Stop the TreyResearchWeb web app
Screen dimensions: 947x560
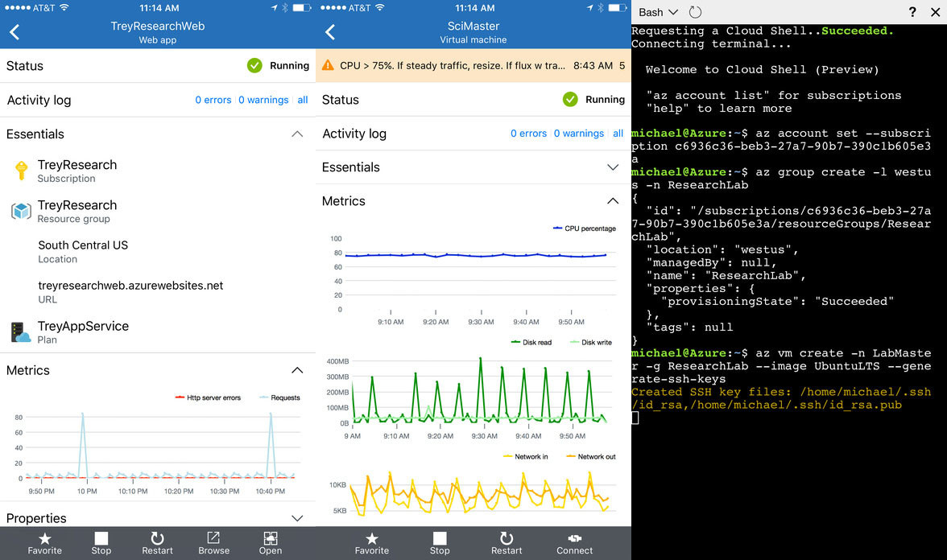(x=101, y=543)
